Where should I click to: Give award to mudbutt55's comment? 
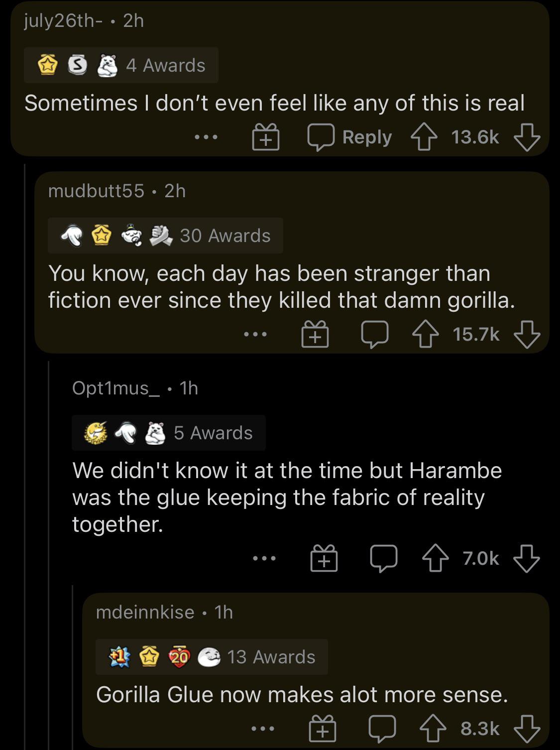(316, 335)
